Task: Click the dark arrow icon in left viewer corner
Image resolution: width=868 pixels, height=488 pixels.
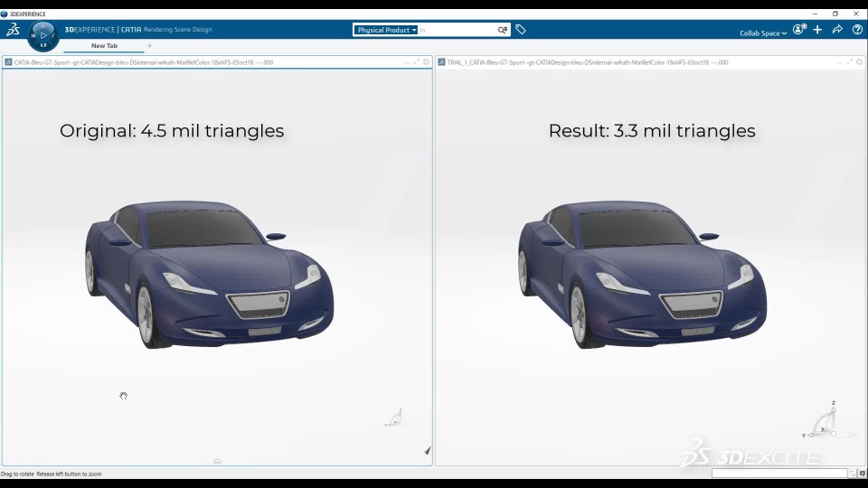Action: coord(428,451)
